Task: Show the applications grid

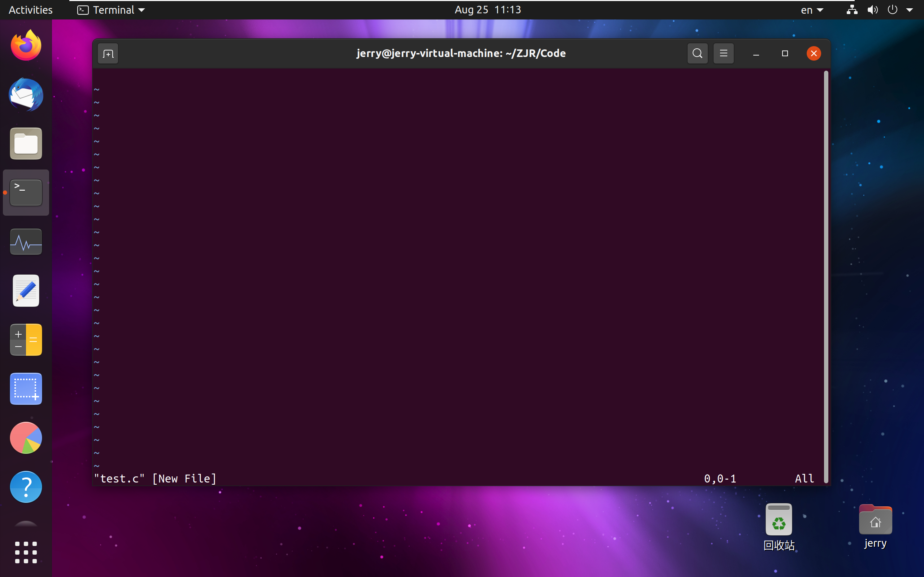Action: tap(26, 552)
